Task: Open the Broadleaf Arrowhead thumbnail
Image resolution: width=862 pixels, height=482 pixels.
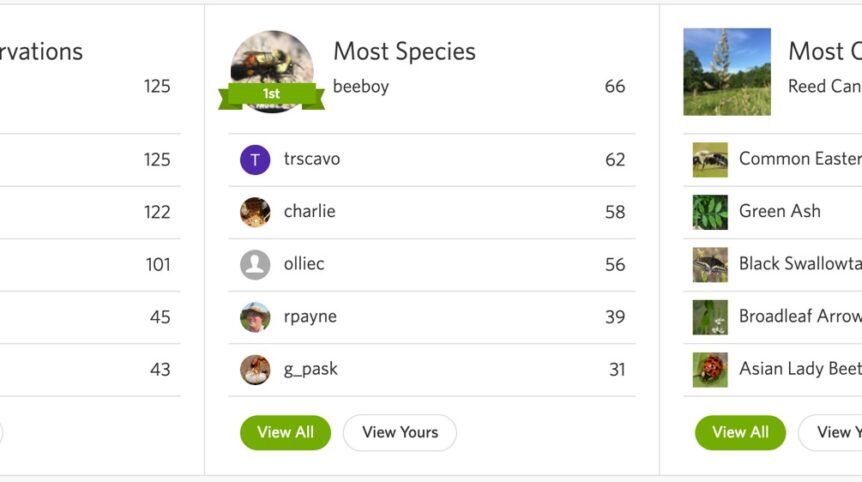Action: (710, 317)
